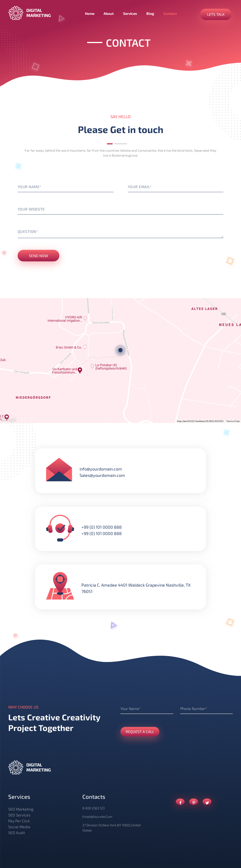Select the Go-Kartbahn map marker pin
The image size is (241, 868).
click(x=80, y=370)
